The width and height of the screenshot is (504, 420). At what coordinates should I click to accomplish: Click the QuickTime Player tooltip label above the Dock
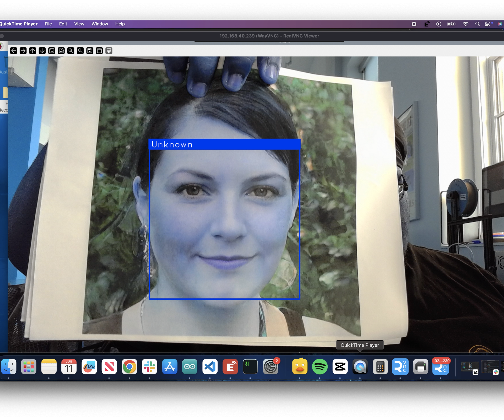click(x=360, y=345)
